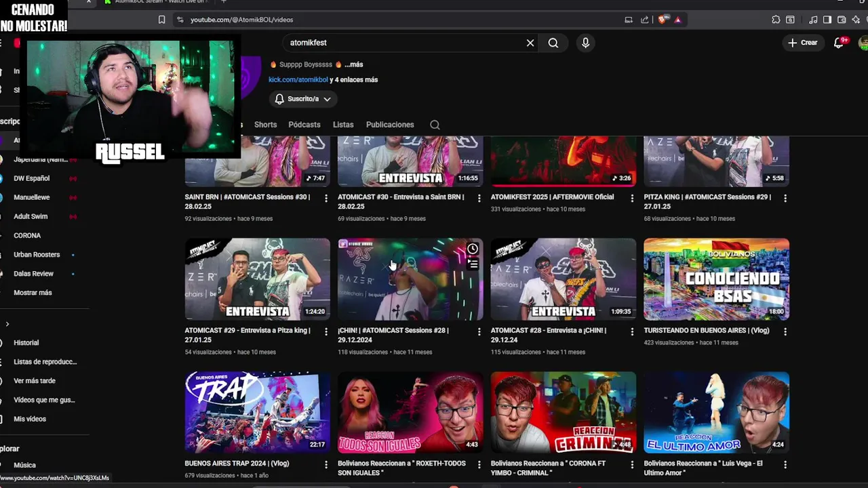The width and height of the screenshot is (868, 488).
Task: Open options menu for ATOMICAST #29 Entrevista Pitza king
Action: click(x=325, y=331)
